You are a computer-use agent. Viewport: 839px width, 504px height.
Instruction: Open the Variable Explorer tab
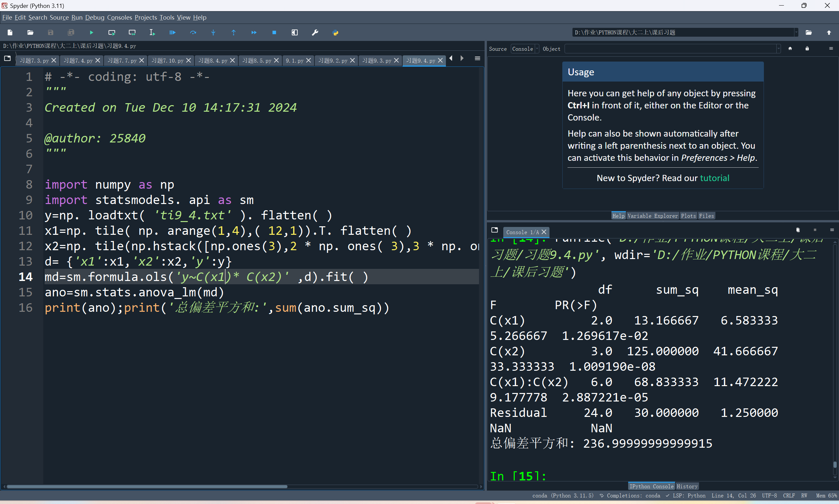coord(652,216)
